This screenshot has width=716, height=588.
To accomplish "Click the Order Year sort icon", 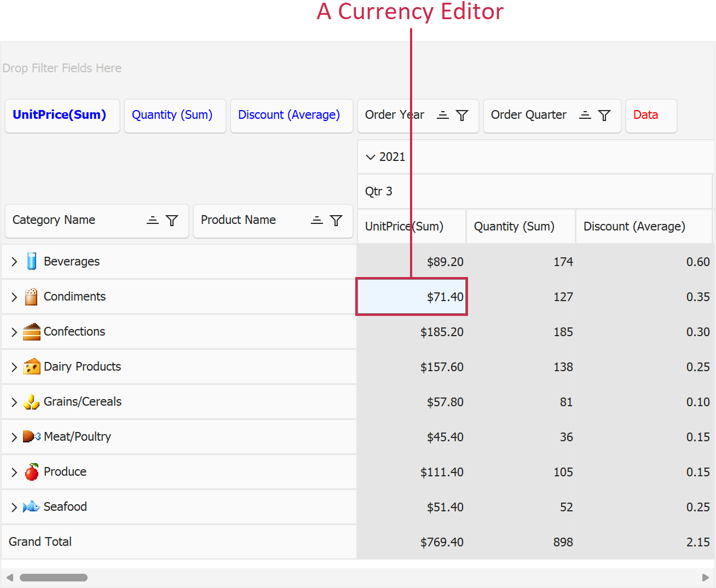I will click(443, 115).
